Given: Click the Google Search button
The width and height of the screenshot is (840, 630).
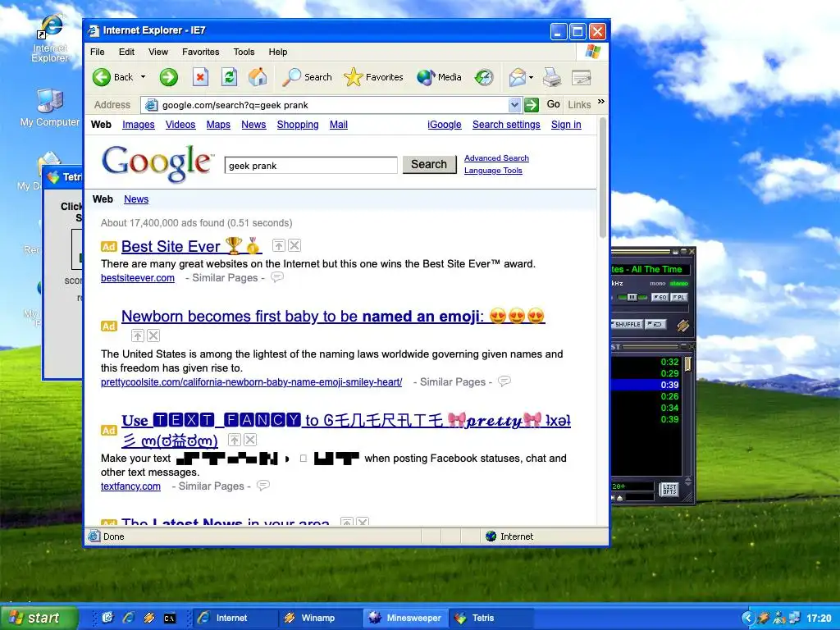Looking at the screenshot, I should pyautogui.click(x=429, y=164).
